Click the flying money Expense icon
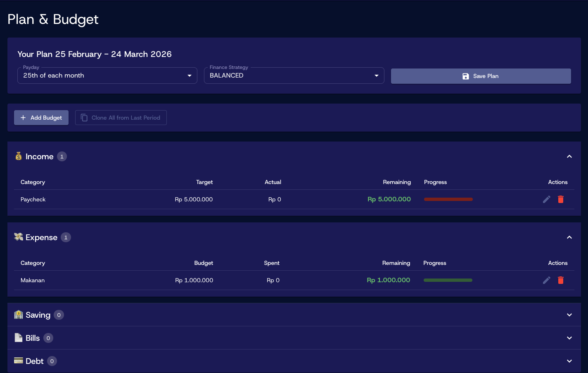The height and width of the screenshot is (373, 588). [x=19, y=237]
